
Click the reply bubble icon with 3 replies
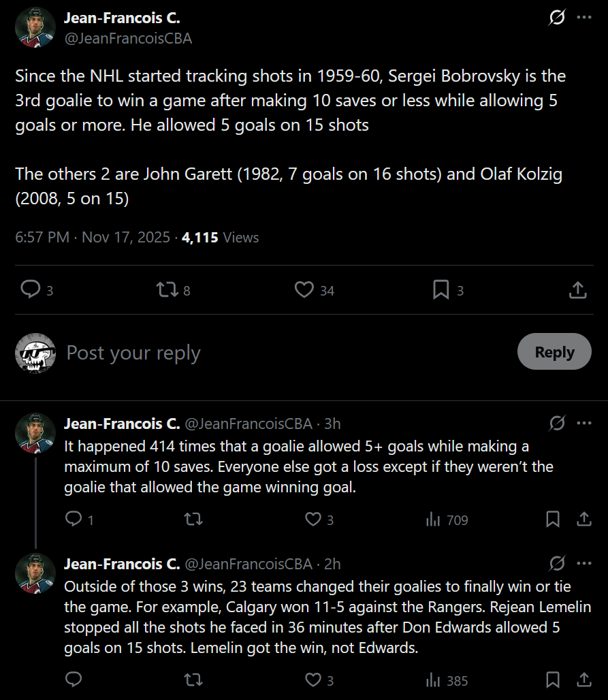click(31, 290)
